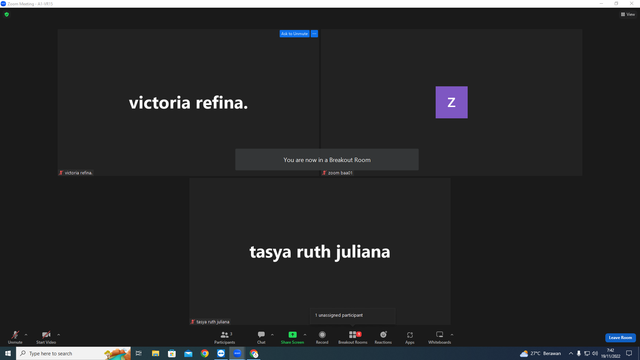Expand chat options arrow next to Chat
This screenshot has width=640, height=360.
pyautogui.click(x=273, y=335)
